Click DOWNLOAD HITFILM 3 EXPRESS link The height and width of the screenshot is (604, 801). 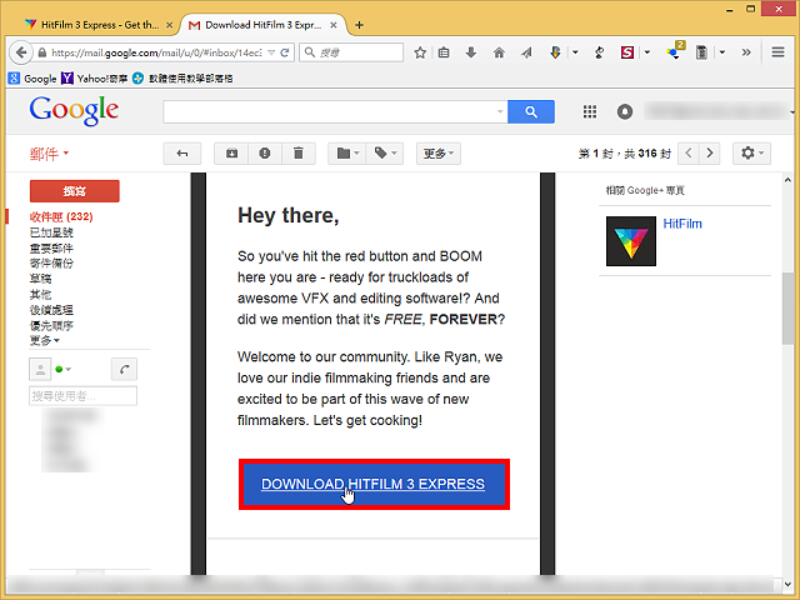(373, 484)
